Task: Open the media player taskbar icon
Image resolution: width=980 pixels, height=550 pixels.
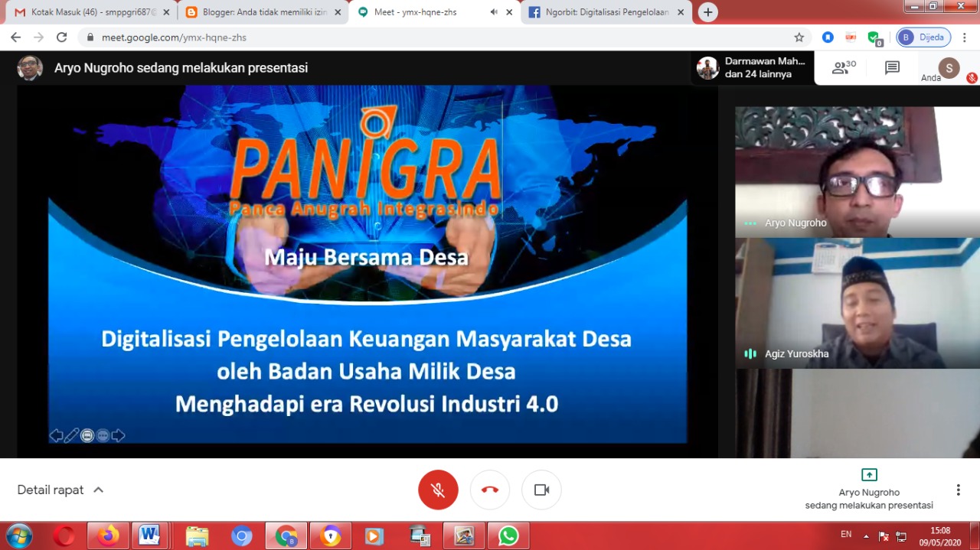Action: (375, 536)
